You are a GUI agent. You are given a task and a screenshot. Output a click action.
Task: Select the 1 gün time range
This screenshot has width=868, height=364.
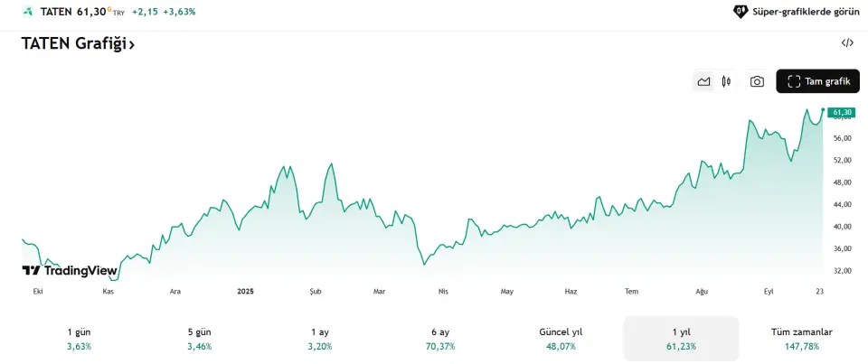point(79,339)
